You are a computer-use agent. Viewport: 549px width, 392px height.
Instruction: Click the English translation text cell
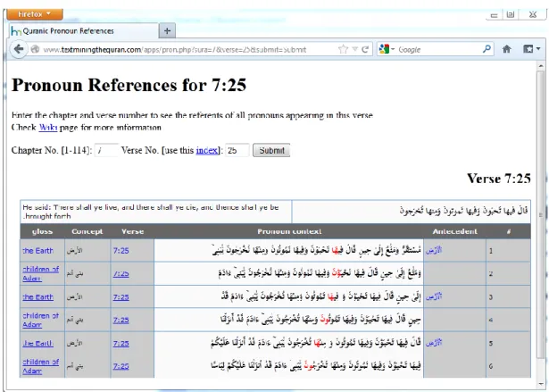156,212
